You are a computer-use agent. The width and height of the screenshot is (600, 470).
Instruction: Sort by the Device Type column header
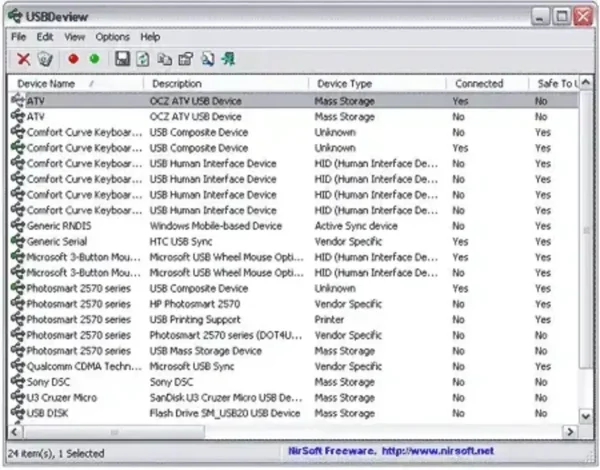(x=377, y=83)
